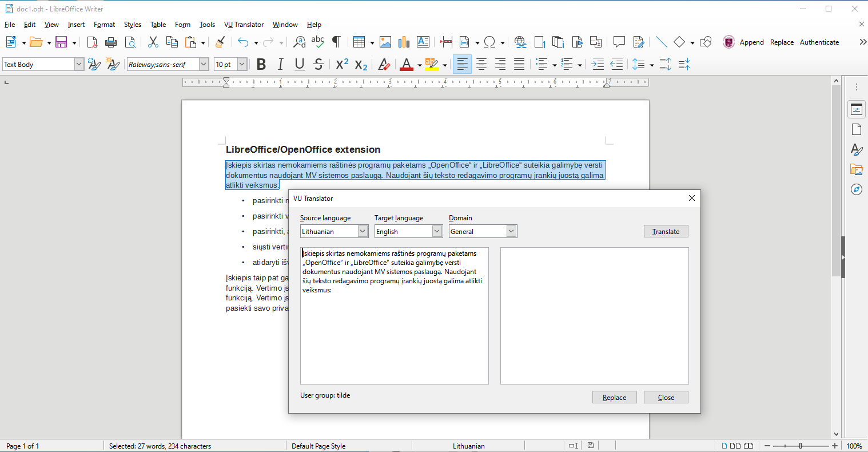This screenshot has width=868, height=452.
Task: Open Raleway font name dropdown
Action: tap(204, 64)
